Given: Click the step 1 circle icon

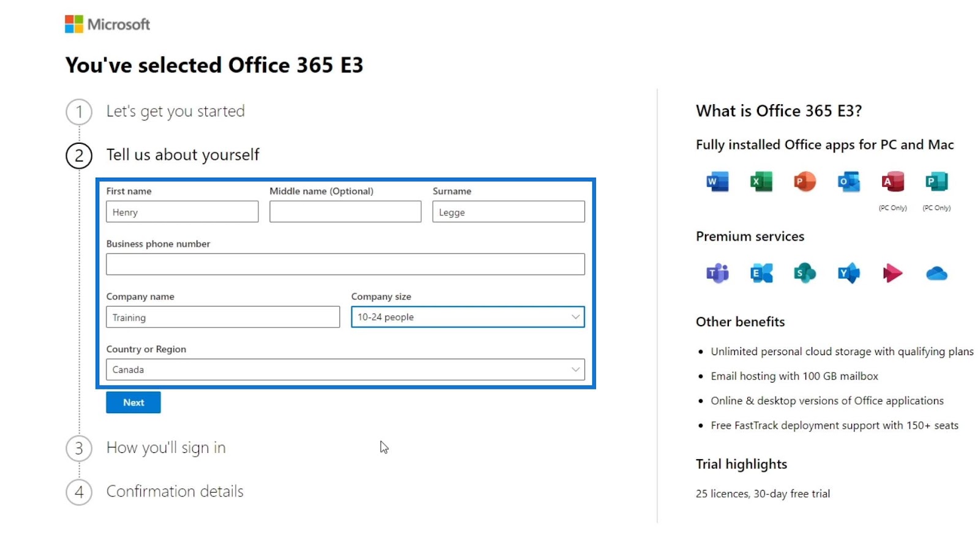Looking at the screenshot, I should pyautogui.click(x=79, y=112).
